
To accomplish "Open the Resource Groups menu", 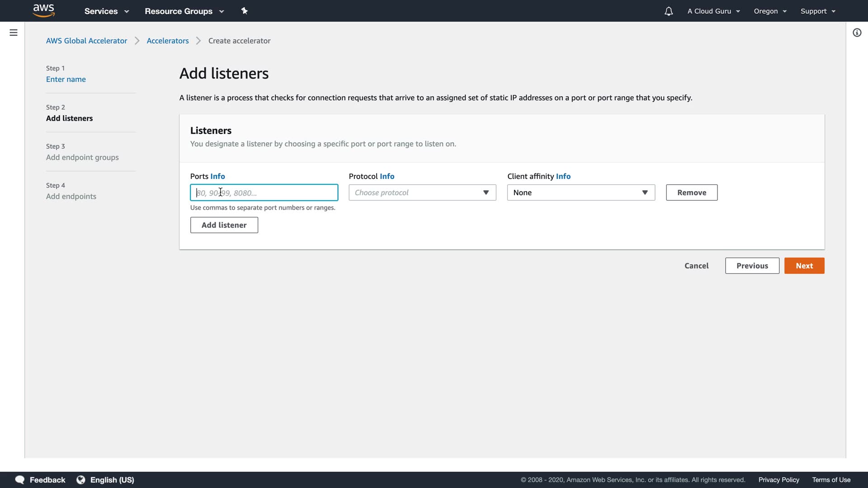I will coord(184,11).
